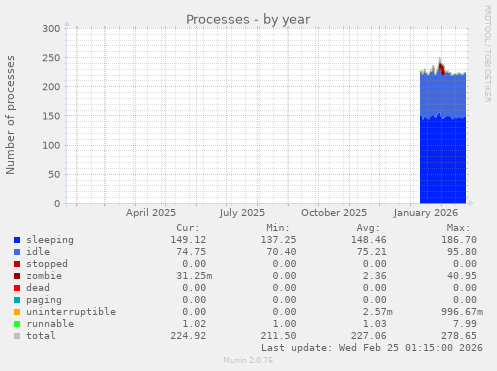Click idle current value 74.75

click(191, 252)
